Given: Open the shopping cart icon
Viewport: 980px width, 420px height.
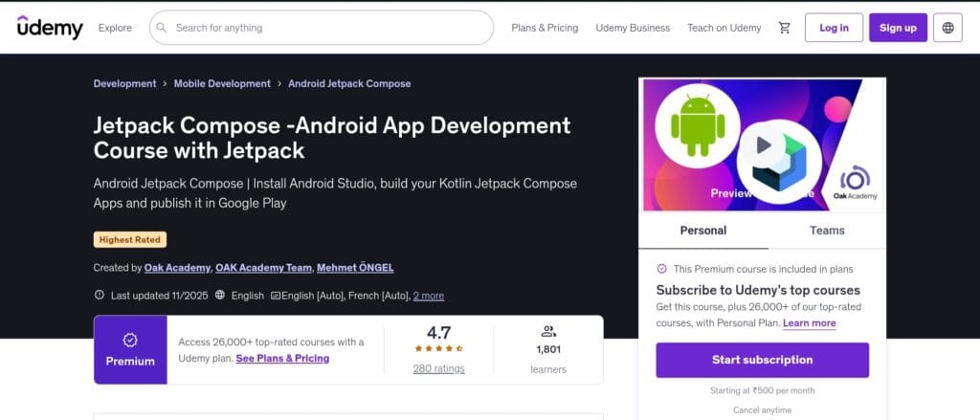Looking at the screenshot, I should tap(785, 28).
